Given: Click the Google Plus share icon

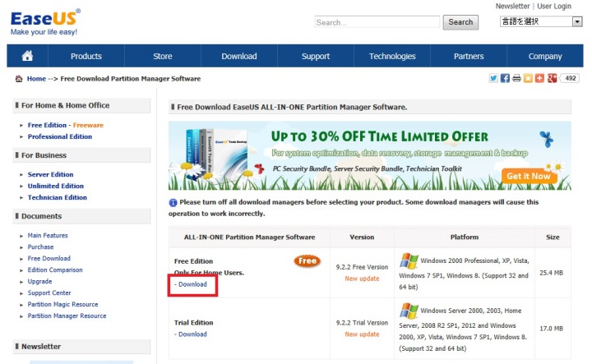Looking at the screenshot, I should pos(552,78).
